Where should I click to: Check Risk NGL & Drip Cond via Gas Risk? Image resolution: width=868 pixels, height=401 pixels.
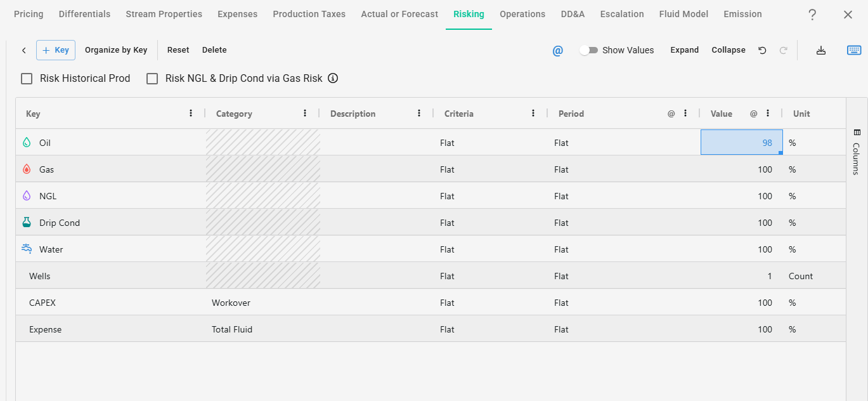152,79
